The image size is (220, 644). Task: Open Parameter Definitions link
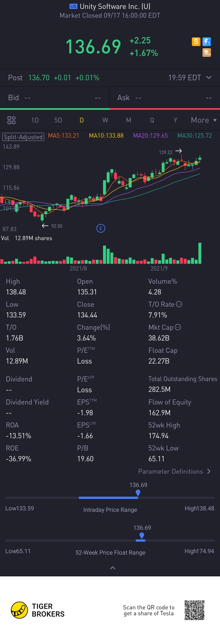(x=174, y=471)
